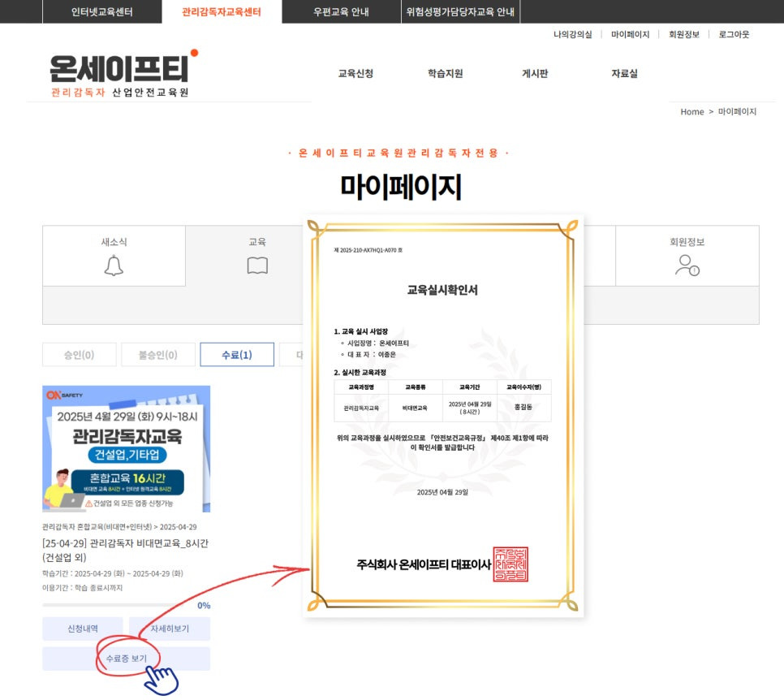
Task: Open the 관리감독자교육 course thumbnail
Action: coord(126,448)
